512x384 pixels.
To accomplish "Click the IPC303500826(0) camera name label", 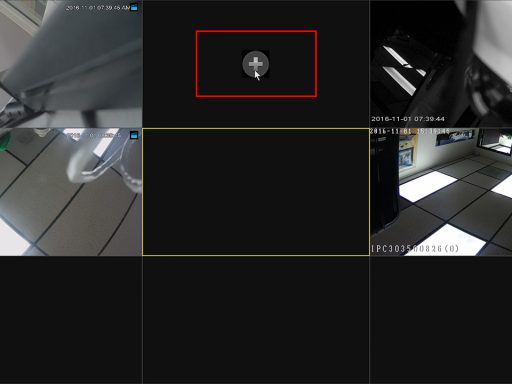I will coord(415,249).
